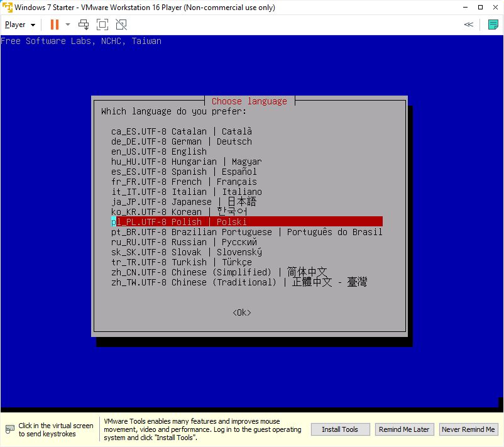This screenshot has height=447, width=504.
Task: Open the Player menu
Action: pyautogui.click(x=19, y=25)
